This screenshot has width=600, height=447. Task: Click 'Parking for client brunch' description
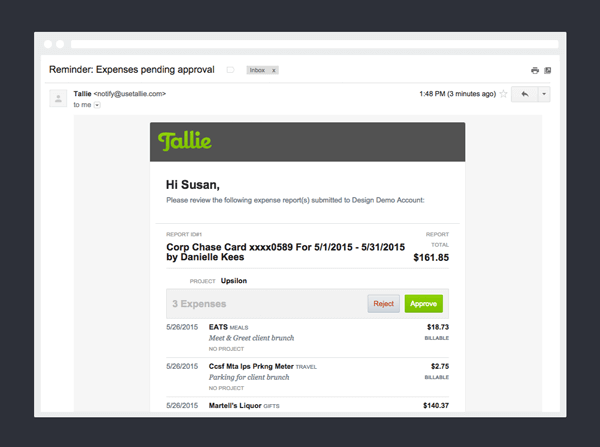pos(249,377)
